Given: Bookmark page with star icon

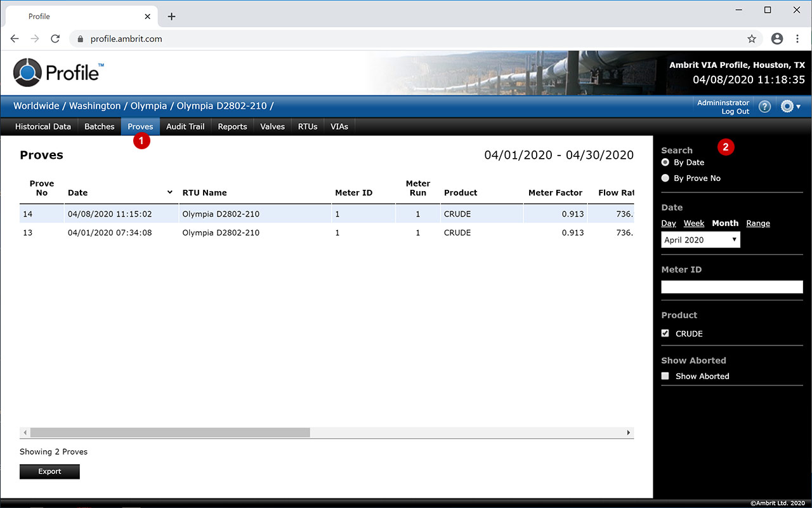Looking at the screenshot, I should (752, 39).
